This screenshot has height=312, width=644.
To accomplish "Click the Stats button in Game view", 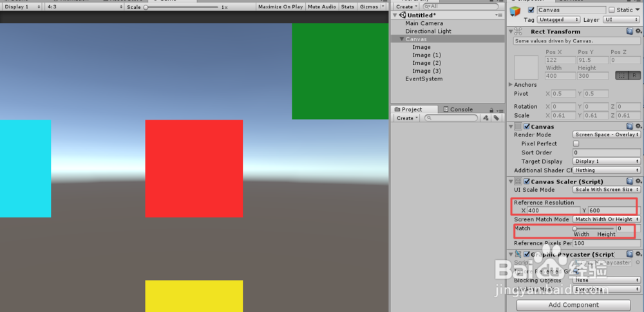I will [348, 7].
